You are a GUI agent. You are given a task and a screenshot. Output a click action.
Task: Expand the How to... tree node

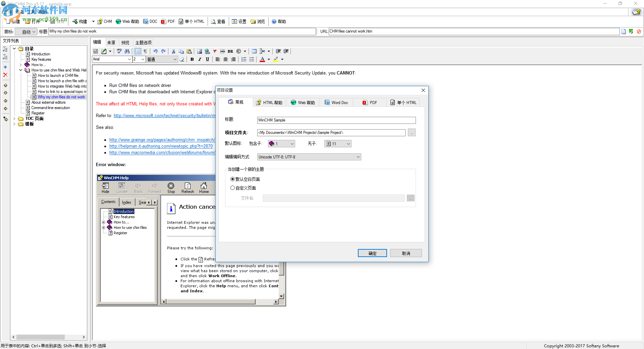[21, 65]
